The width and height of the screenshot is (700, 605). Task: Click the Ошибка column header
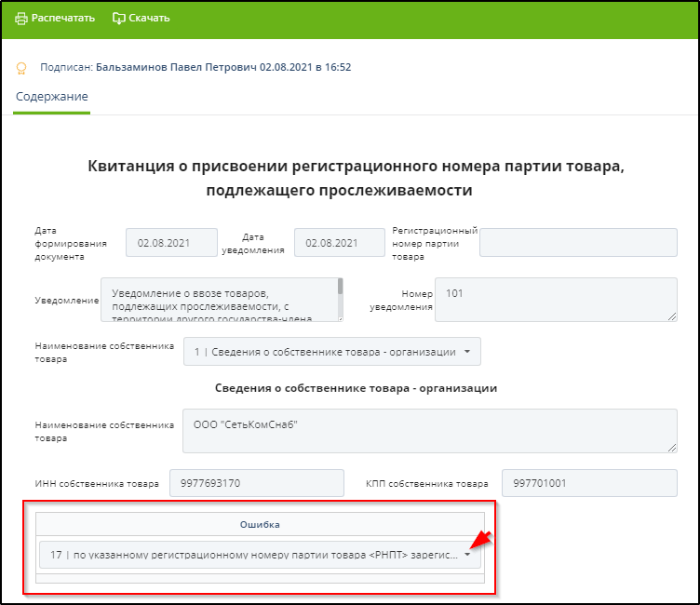tap(261, 525)
